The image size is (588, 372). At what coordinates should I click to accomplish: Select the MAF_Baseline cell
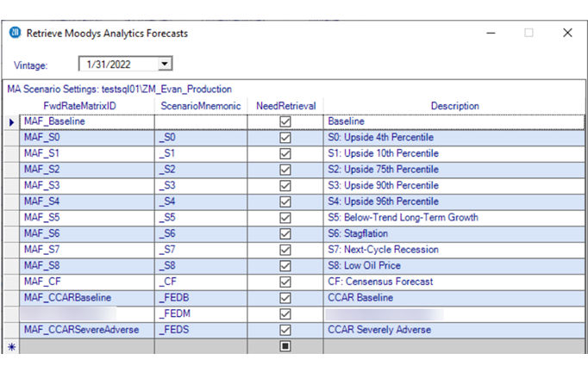[x=86, y=121]
